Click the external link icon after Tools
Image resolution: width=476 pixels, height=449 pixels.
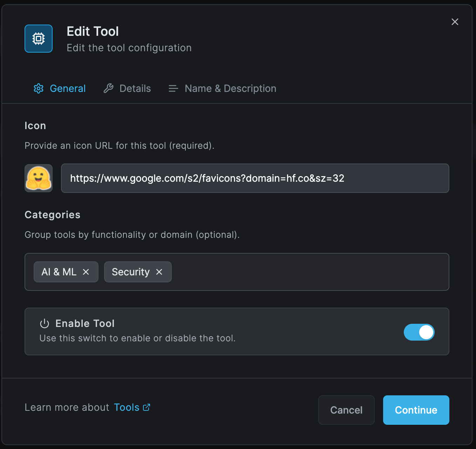pyautogui.click(x=147, y=407)
